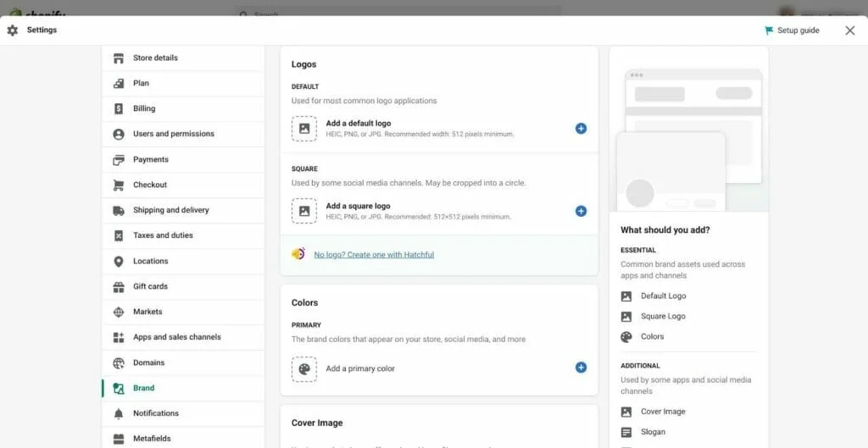This screenshot has height=448, width=868.
Task: Click the plus button for primary color
Action: pyautogui.click(x=581, y=368)
